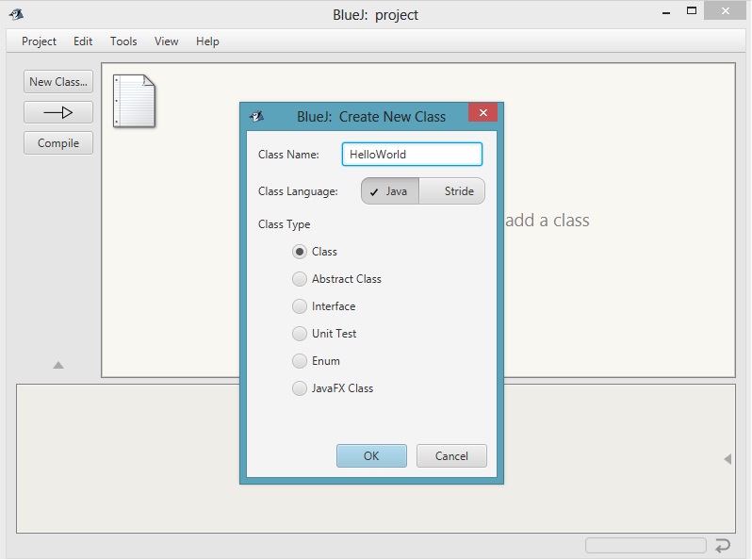Confirm the dialog with OK
The height and width of the screenshot is (560, 752).
point(371,456)
